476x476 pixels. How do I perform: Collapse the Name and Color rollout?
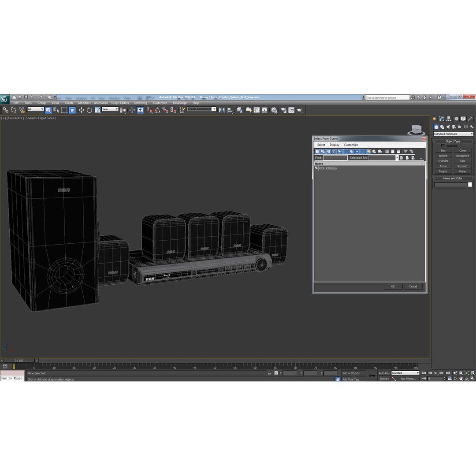tap(452, 178)
